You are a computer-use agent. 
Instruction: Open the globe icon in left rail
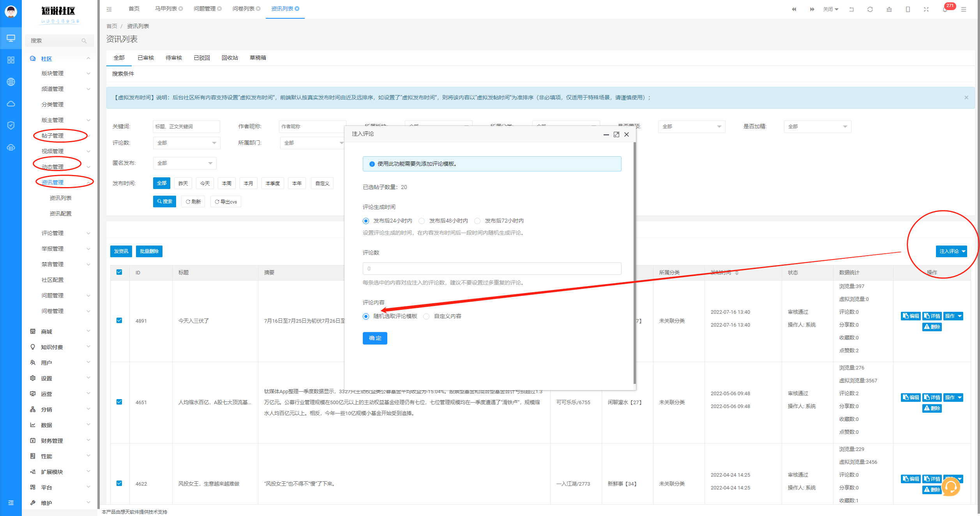[11, 82]
